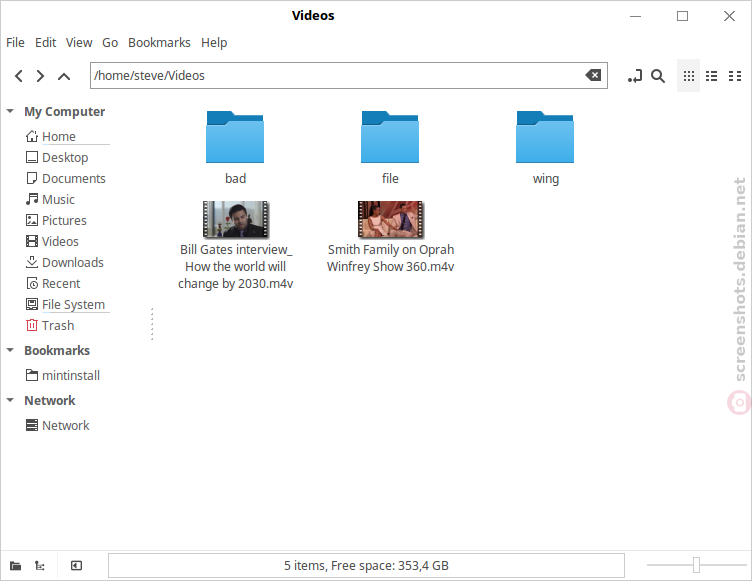This screenshot has height=581, width=752.
Task: Open Pictures in the sidebar
Action: coord(57,221)
